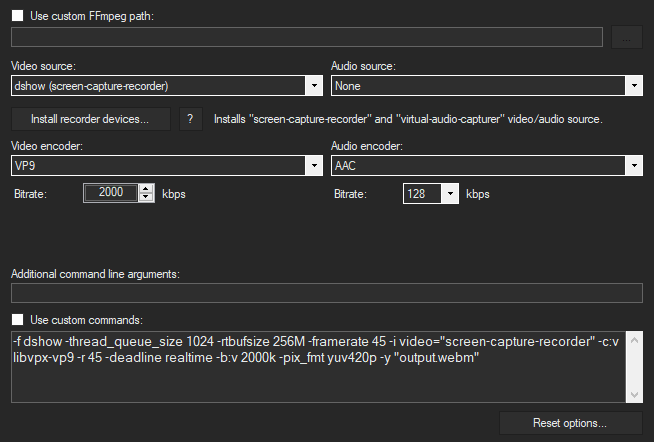Viewport: 654px width, 442px height.
Task: Click the Install recorder devices button
Action: [x=90, y=119]
